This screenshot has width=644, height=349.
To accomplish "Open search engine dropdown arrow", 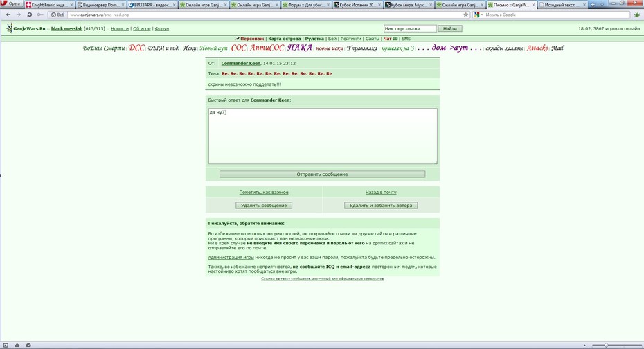I will (482, 15).
